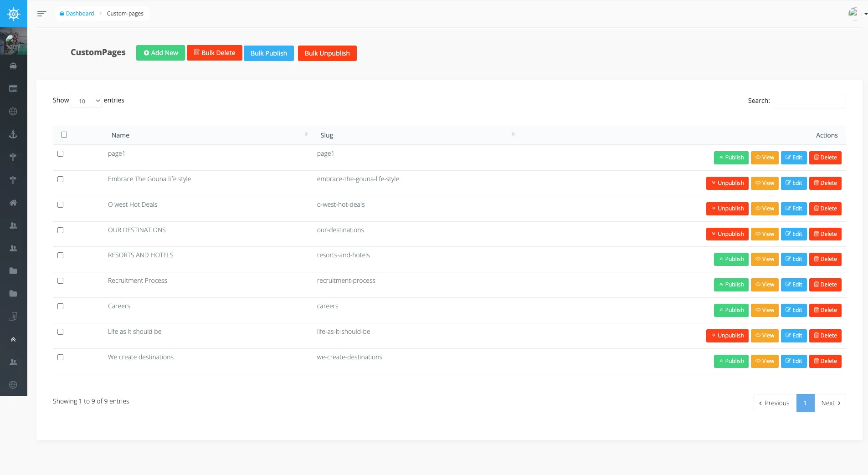868x475 pixels.
Task: Open the card list icon in sidebar
Action: pos(13,89)
